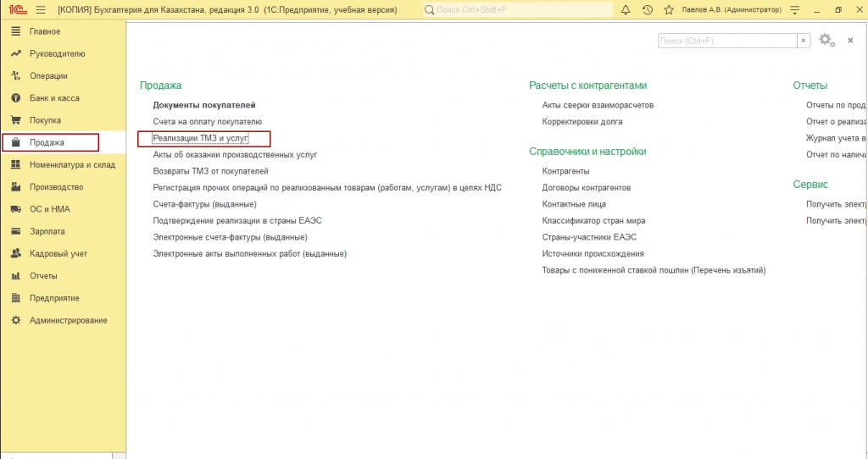Close the Продажа function menu
Screen dimensions: 868x459
coord(850,41)
